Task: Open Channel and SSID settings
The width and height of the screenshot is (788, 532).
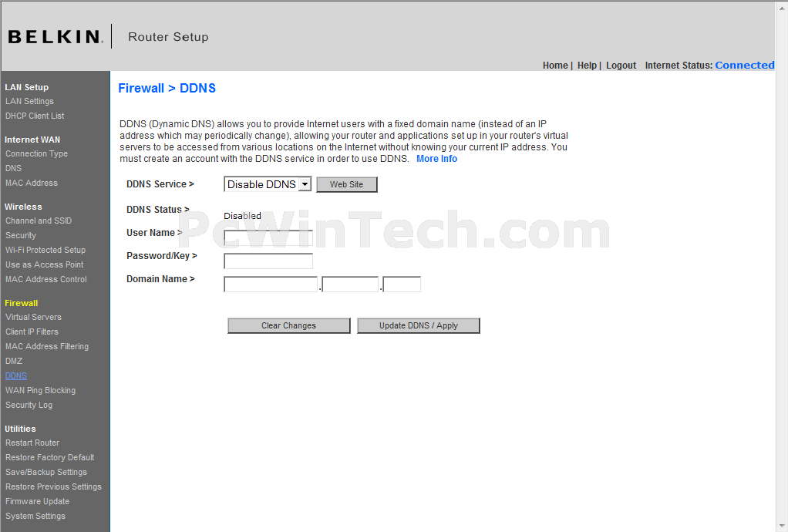Action: pyautogui.click(x=39, y=221)
